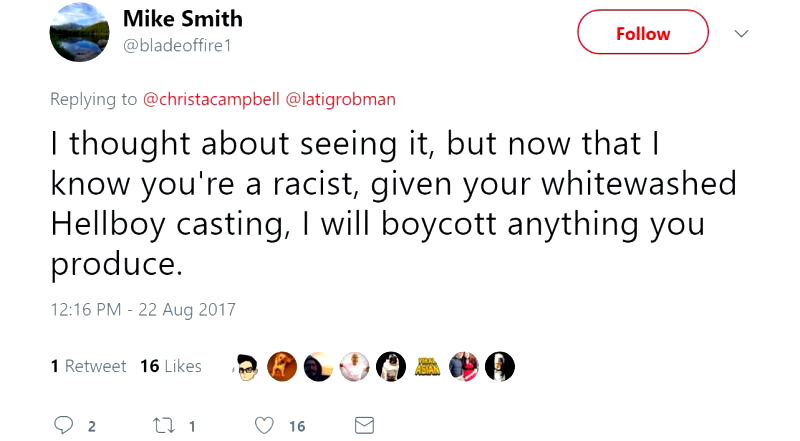
Task: Open the 12:16 PM - 22 Aug 2017 timestamp
Action: pyautogui.click(x=143, y=309)
